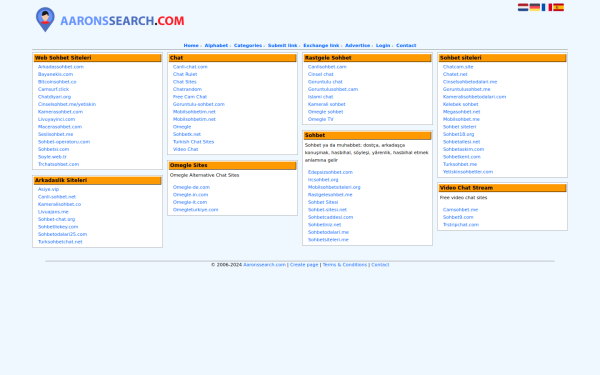The height and width of the screenshot is (375, 600).
Task: Open the Edepsizsohbet.com link
Action: pyautogui.click(x=330, y=172)
